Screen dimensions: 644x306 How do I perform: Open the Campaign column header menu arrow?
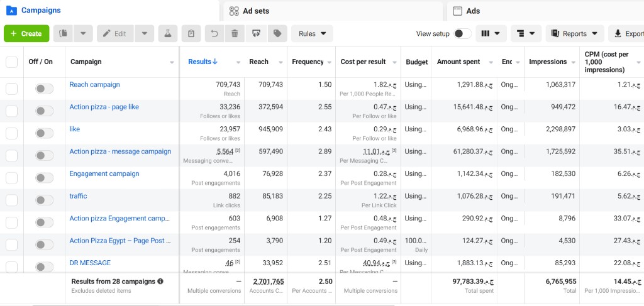172,62
